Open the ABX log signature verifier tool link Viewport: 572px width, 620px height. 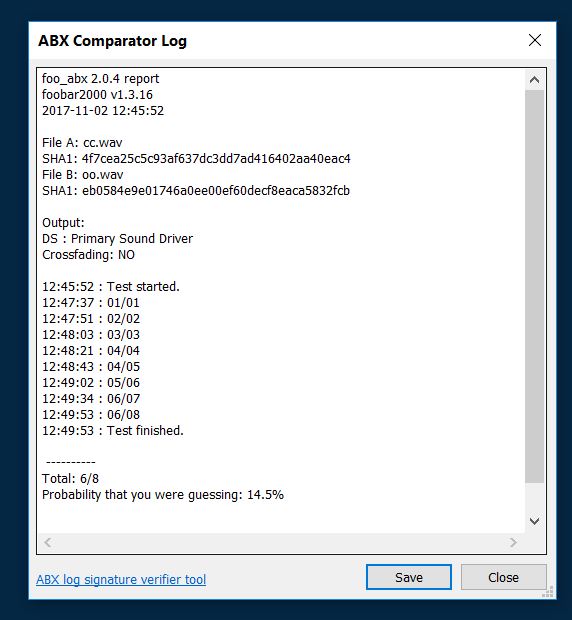pos(121,579)
